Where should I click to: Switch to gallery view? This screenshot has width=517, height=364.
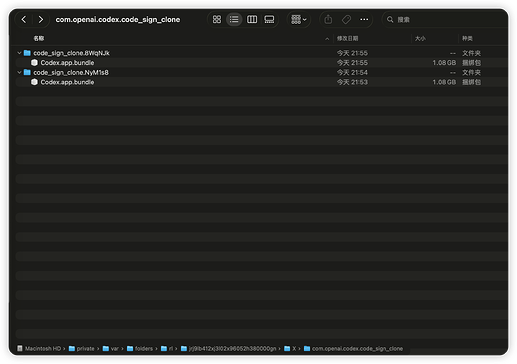tap(269, 19)
